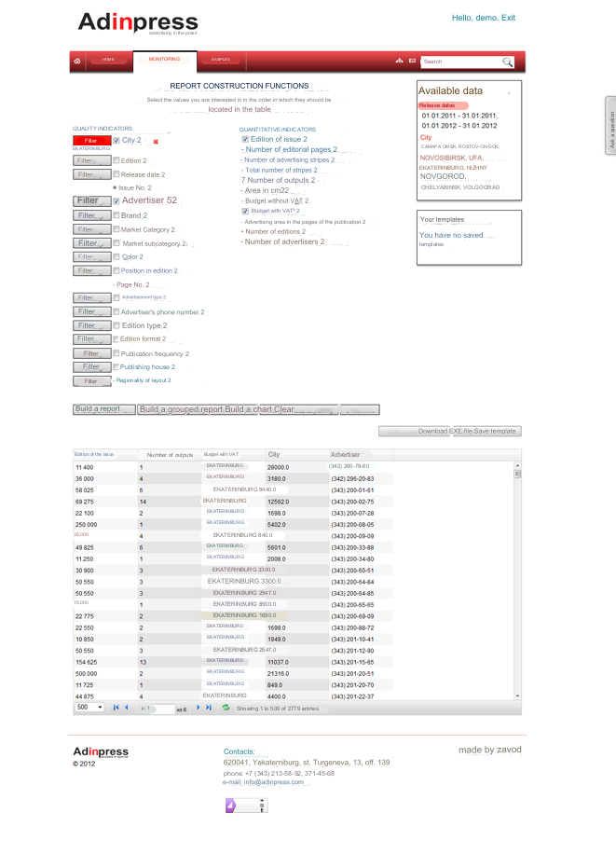Go to the home page via house icon
The width and height of the screenshot is (616, 854).
77,61
